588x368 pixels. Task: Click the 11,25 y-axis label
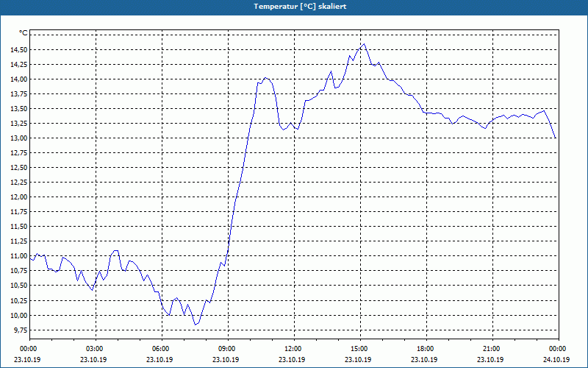tap(18, 241)
